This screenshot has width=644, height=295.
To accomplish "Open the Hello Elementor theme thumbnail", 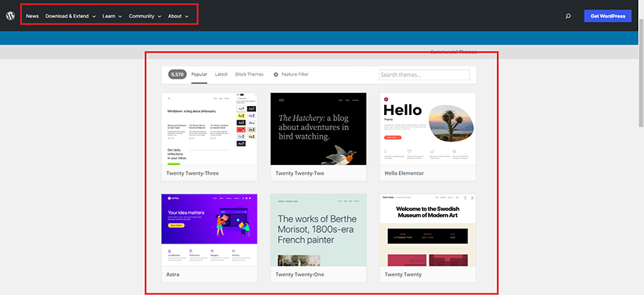I will (427, 129).
